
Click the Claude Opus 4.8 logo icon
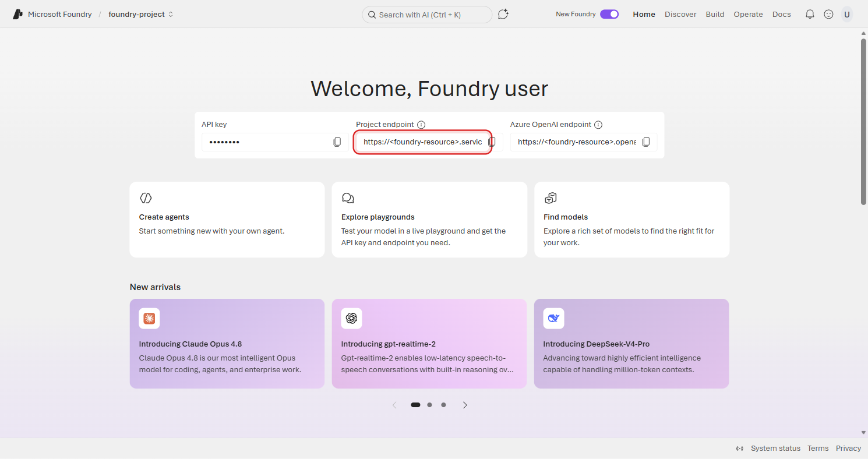point(149,318)
